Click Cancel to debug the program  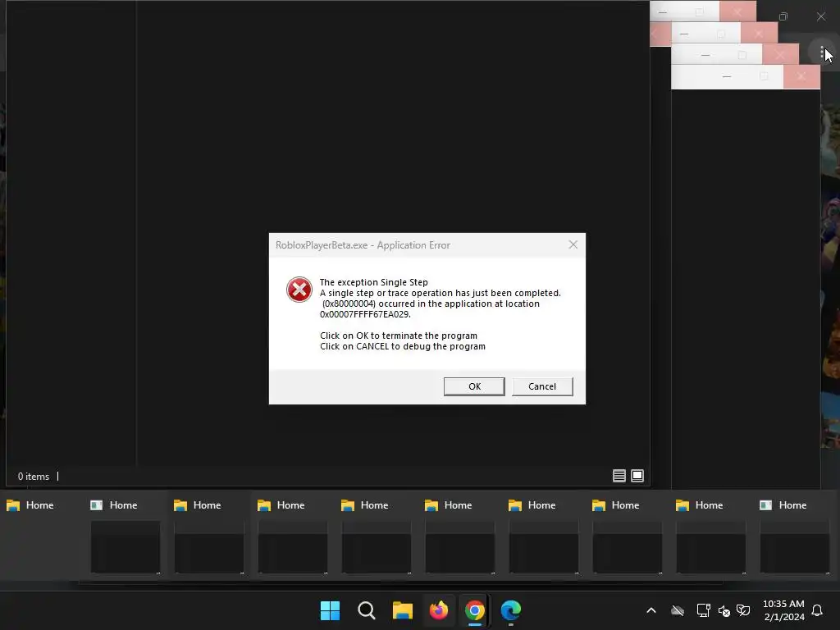(542, 386)
